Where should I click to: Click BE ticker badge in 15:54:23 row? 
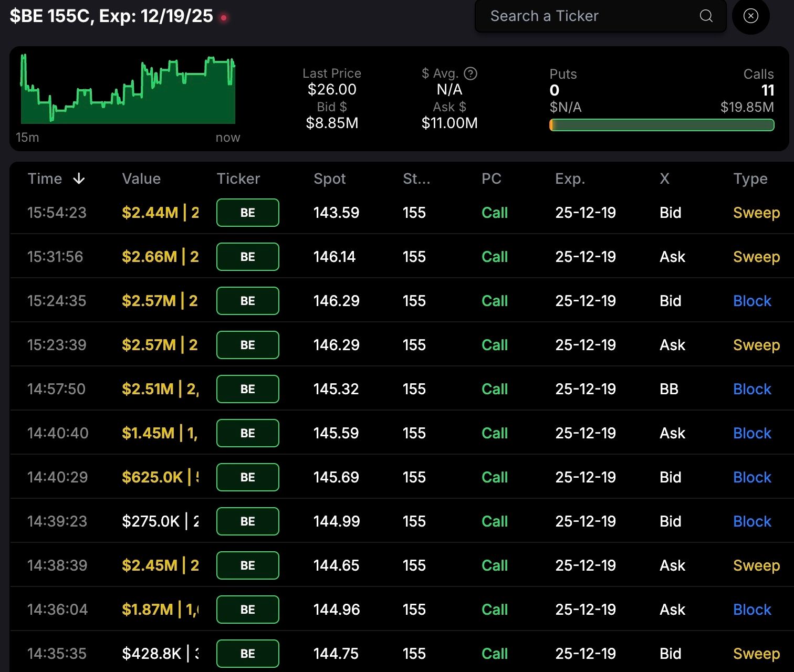coord(247,213)
